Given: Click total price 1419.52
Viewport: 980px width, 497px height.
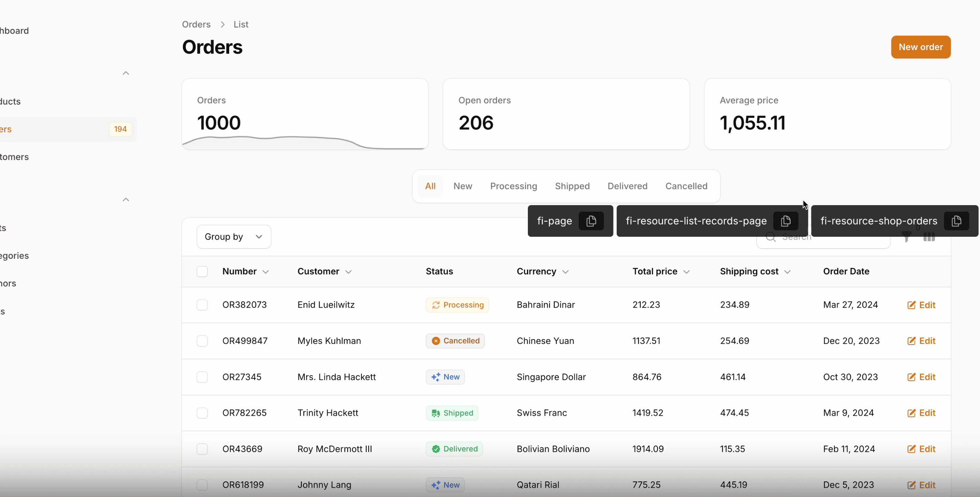Looking at the screenshot, I should 648,413.
